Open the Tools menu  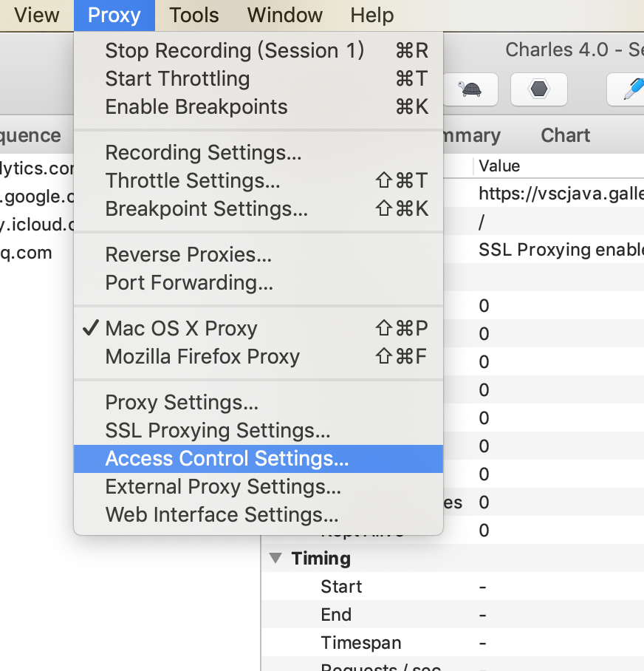coord(193,16)
